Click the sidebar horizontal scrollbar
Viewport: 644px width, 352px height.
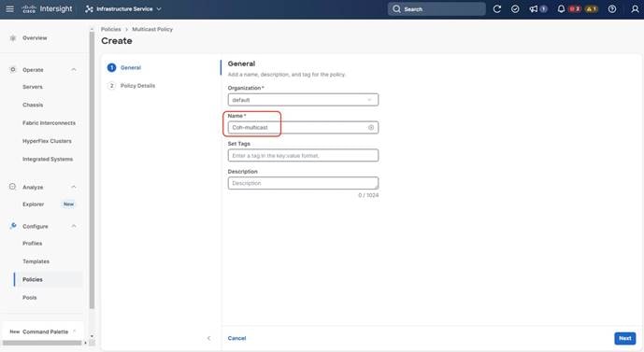[x=42, y=343]
